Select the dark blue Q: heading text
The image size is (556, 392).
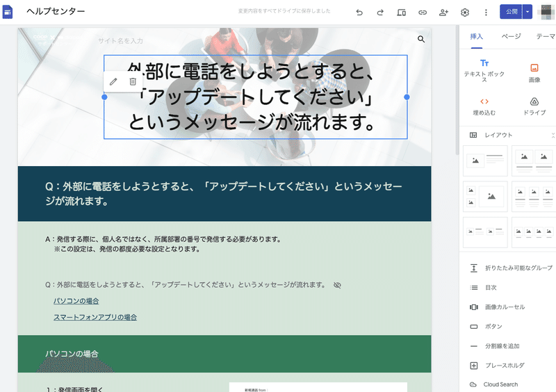(224, 194)
